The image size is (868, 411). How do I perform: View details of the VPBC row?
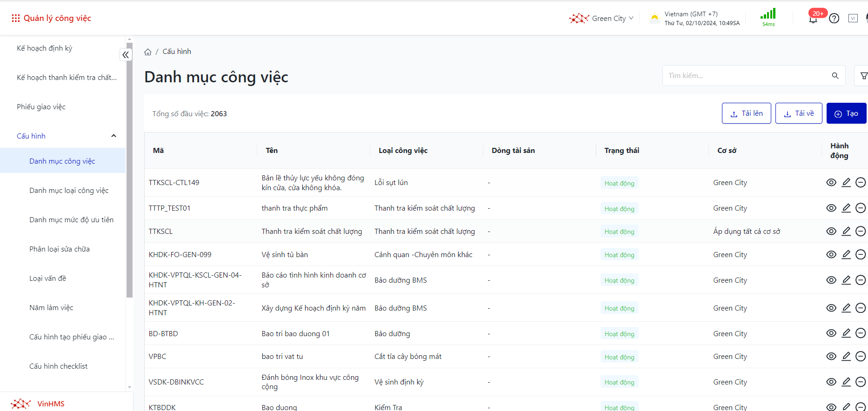831,356
